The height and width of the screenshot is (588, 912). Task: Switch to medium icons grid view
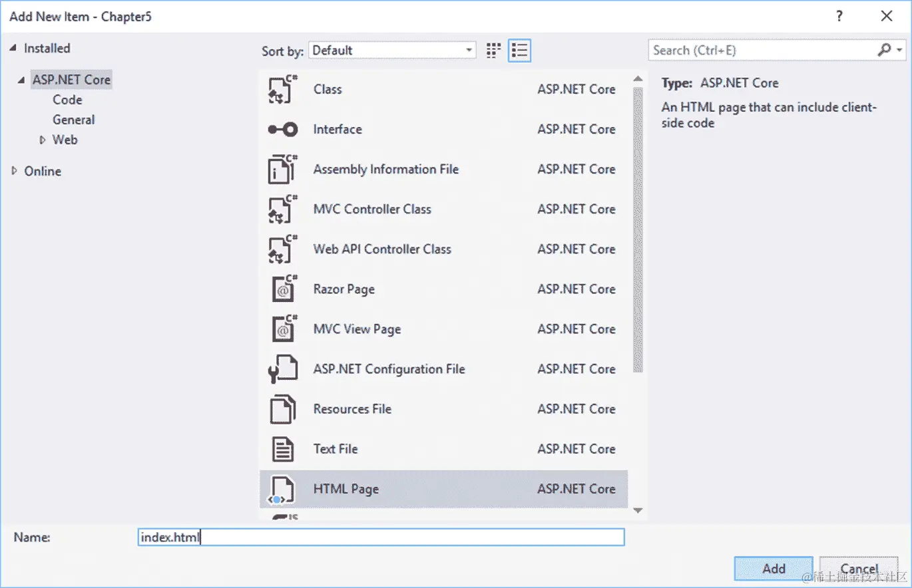coord(493,51)
